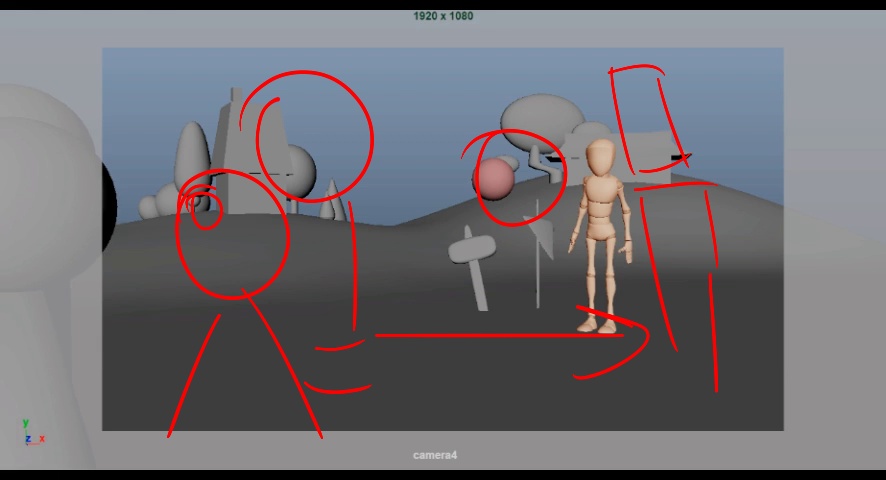Screen dimensions: 886x480
Task: Click the view axis orientation gizmo
Action: pos(33,433)
